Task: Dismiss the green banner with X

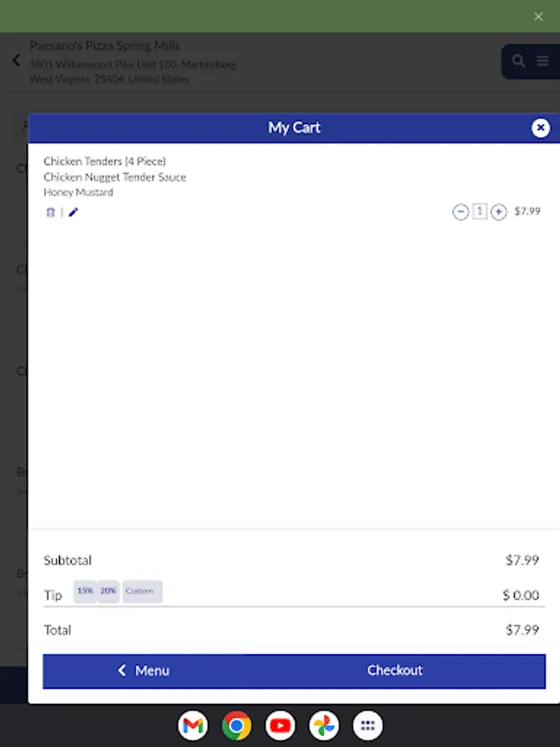Action: (x=538, y=17)
